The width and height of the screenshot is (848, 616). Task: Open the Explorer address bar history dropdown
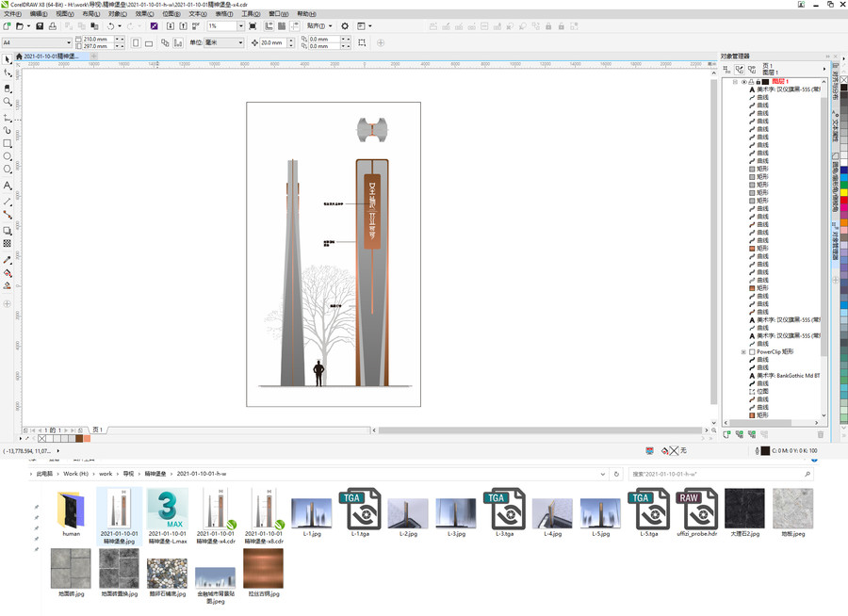tap(602, 475)
